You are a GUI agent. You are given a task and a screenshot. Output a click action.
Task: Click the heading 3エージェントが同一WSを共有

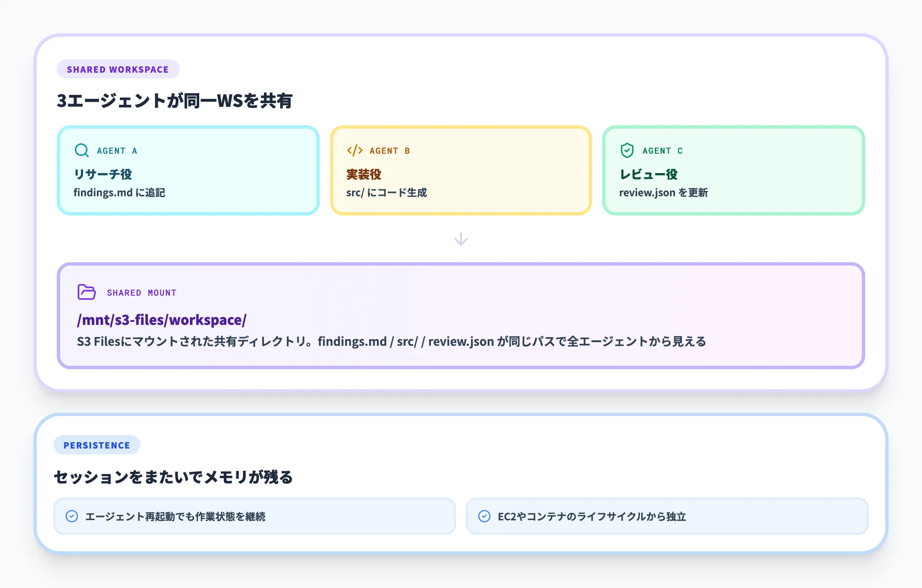[175, 100]
